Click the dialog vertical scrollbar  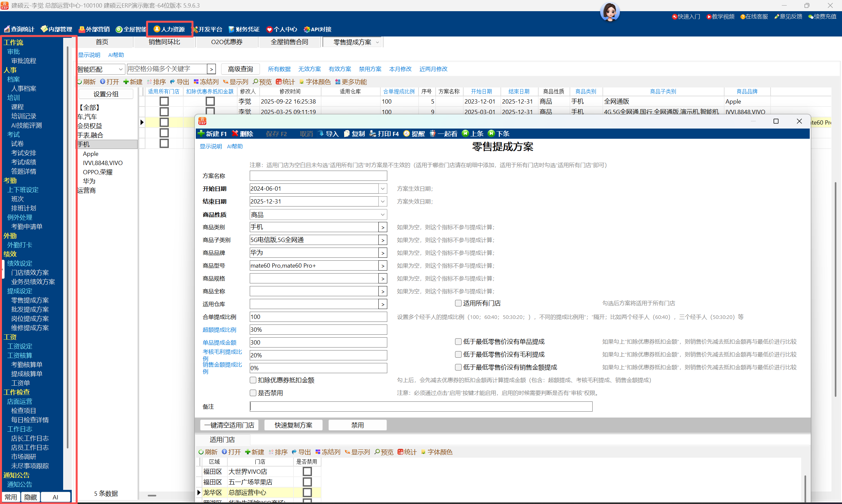click(835, 289)
